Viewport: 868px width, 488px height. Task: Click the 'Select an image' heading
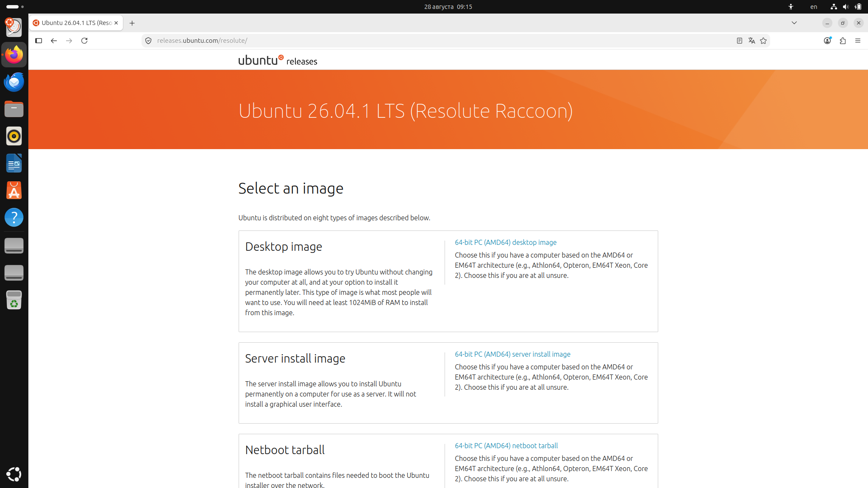tap(291, 189)
